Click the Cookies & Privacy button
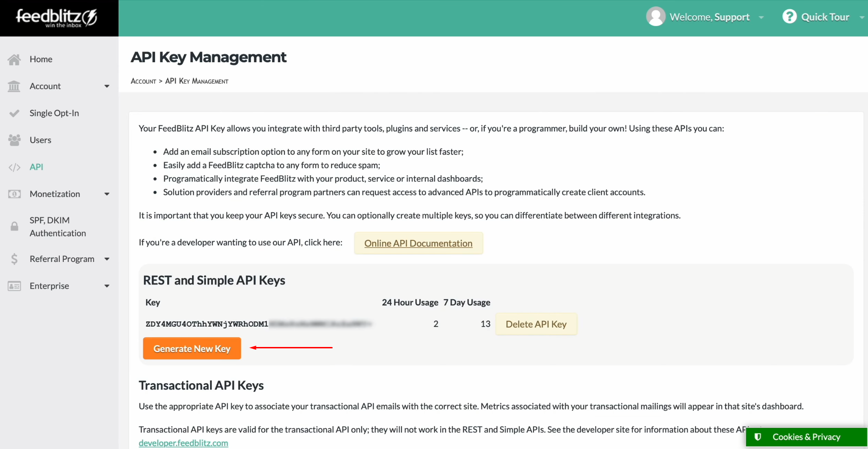The height and width of the screenshot is (449, 868). [x=806, y=437]
